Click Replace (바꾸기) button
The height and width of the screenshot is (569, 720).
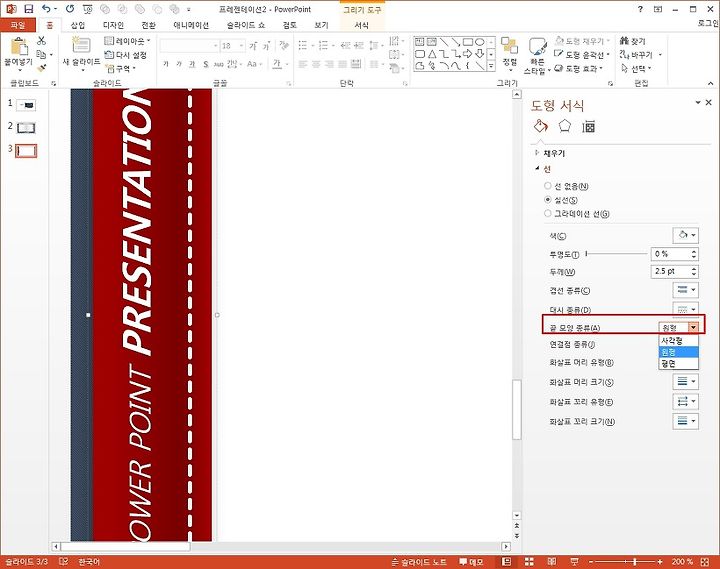(x=641, y=55)
